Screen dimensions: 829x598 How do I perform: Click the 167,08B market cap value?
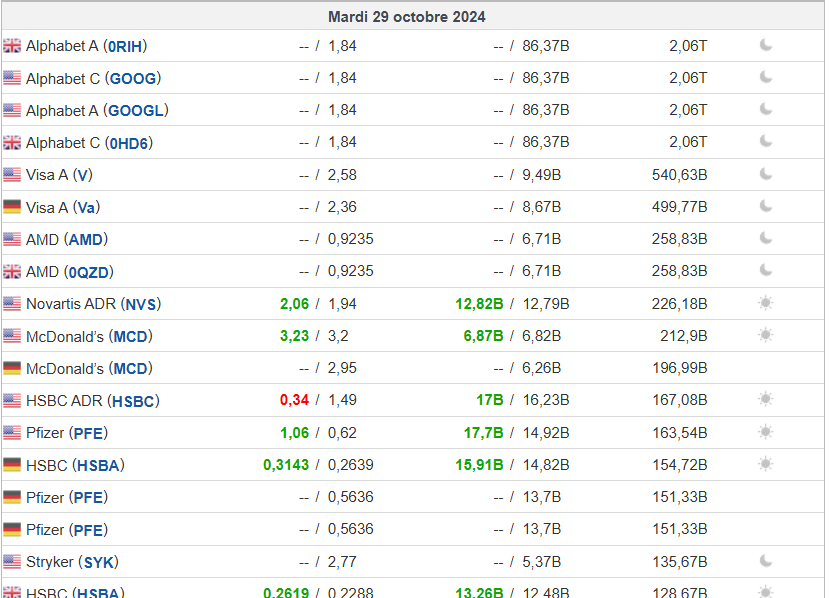(x=679, y=400)
